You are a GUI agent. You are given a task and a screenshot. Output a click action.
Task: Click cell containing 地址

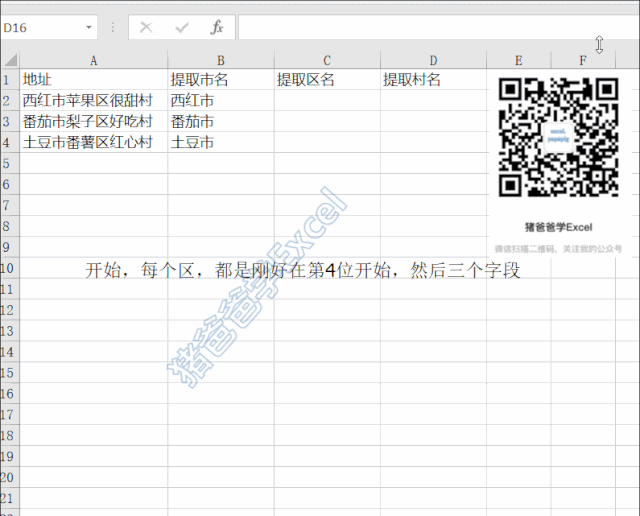coord(93,79)
